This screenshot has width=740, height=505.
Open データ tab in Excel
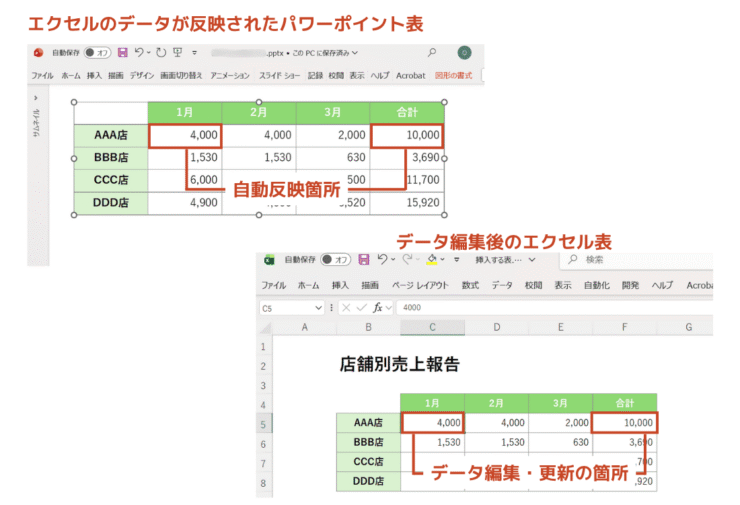[502, 286]
